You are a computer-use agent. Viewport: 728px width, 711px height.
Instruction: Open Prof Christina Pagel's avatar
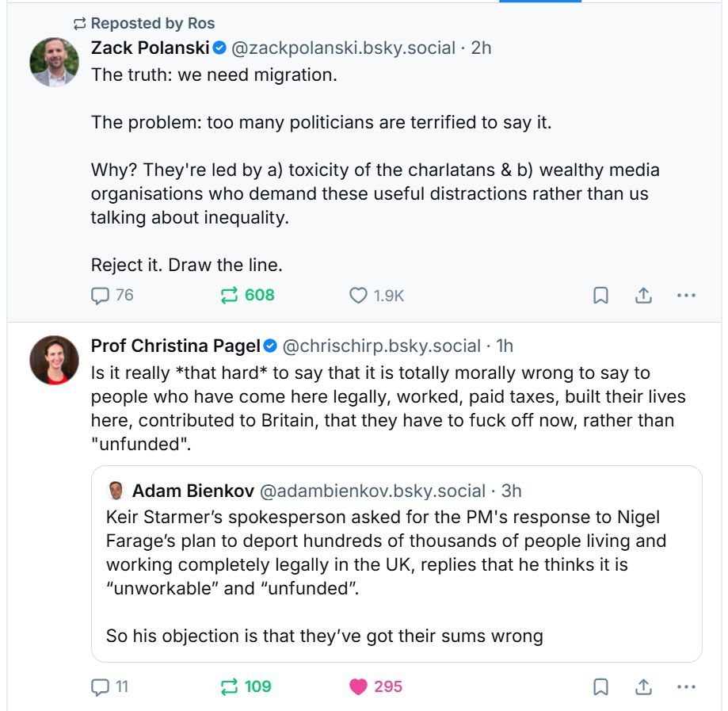(x=55, y=360)
